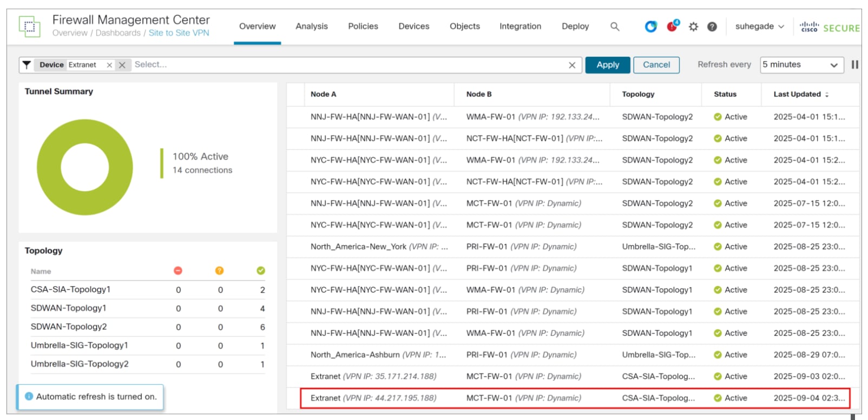Select SDWAN-Topology1 in Topology list
Screen dimensions: 868x420
pos(69,308)
